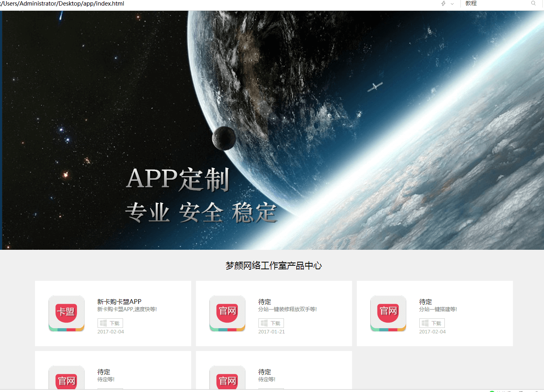This screenshot has width=544, height=392.
Task: Click the lightning bolt icon in address bar
Action: coord(443,4)
